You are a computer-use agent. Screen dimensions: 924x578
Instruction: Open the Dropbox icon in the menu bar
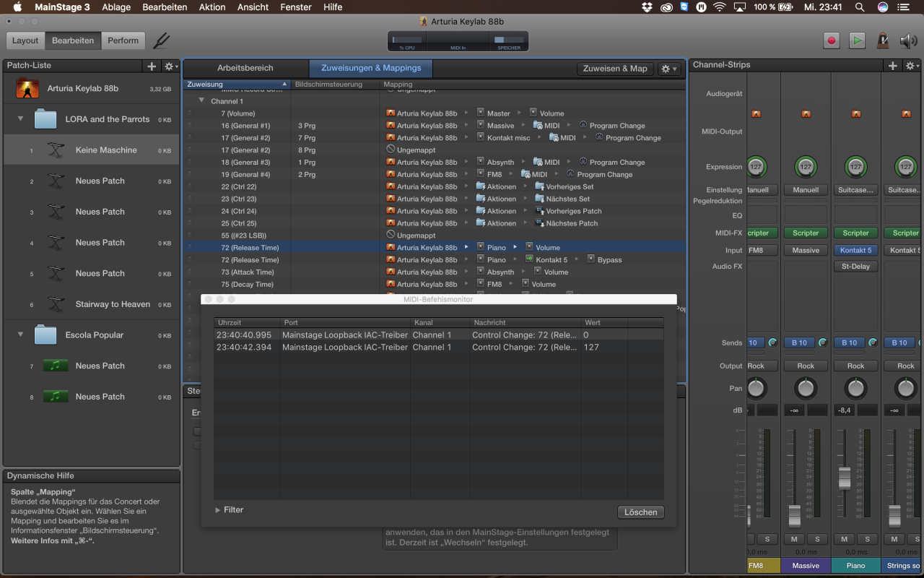[x=647, y=7]
